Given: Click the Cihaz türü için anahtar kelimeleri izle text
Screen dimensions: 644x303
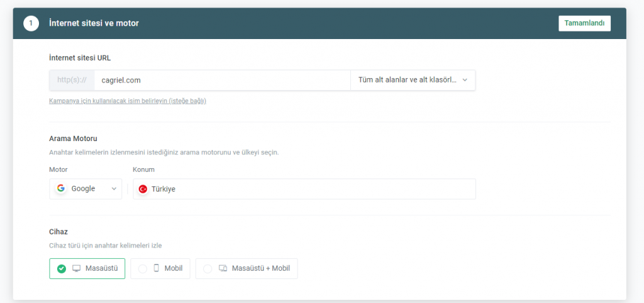Looking at the screenshot, I should (x=105, y=246).
